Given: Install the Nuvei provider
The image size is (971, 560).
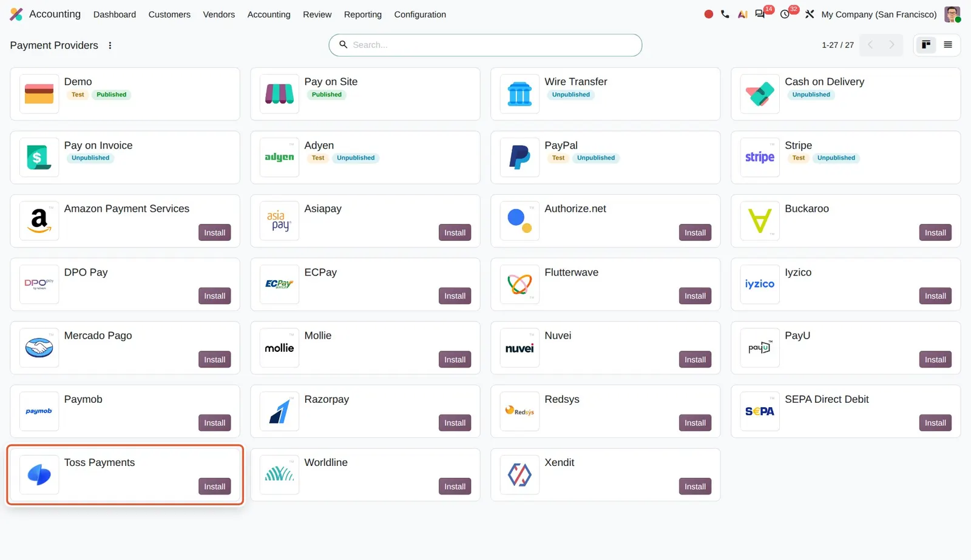Looking at the screenshot, I should [695, 360].
